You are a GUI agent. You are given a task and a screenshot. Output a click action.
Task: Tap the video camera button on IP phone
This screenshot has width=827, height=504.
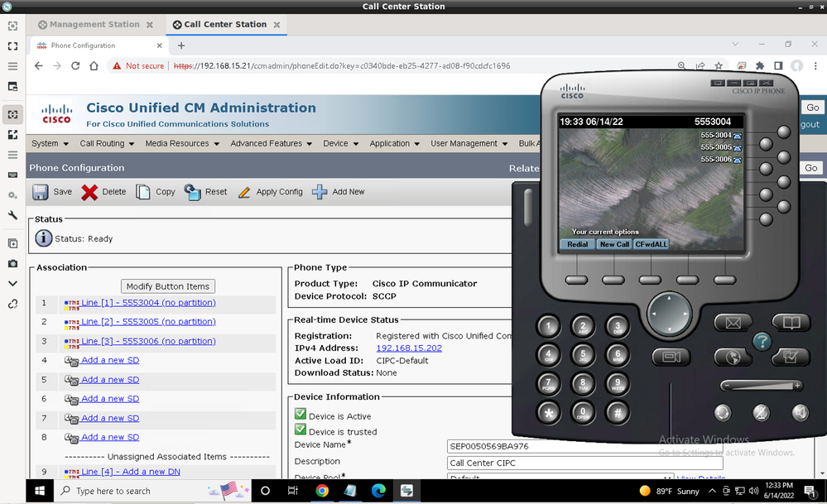coord(671,358)
